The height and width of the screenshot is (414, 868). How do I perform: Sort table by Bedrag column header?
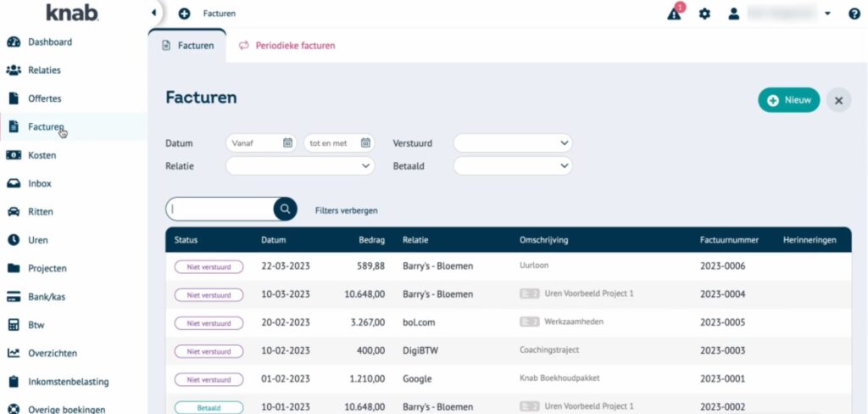tap(371, 240)
